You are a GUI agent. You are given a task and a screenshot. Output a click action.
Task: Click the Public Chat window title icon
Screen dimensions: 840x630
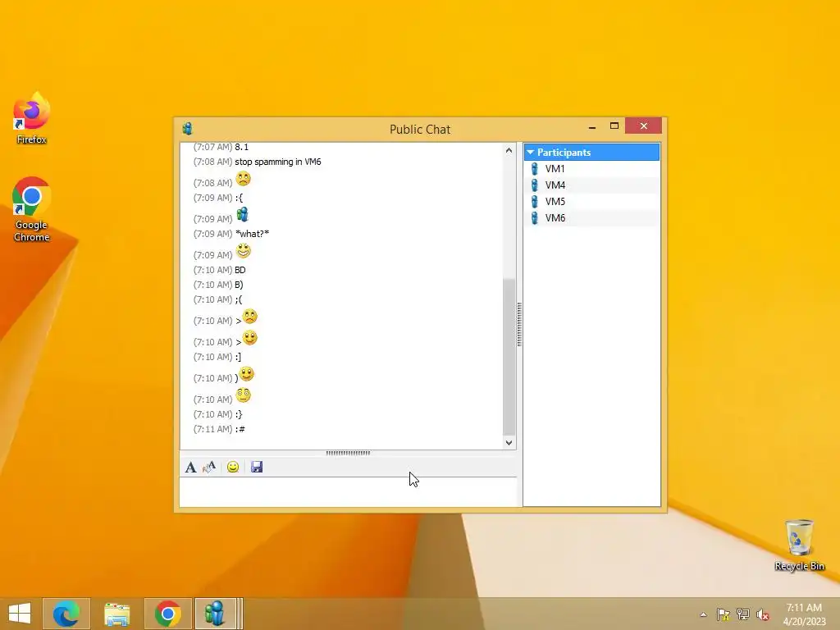point(187,129)
